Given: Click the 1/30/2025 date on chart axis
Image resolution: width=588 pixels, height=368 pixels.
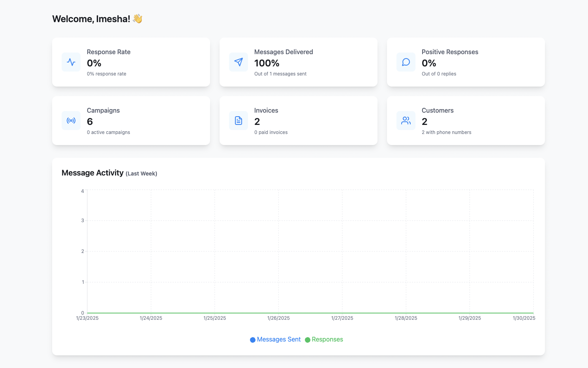Looking at the screenshot, I should 524,318.
